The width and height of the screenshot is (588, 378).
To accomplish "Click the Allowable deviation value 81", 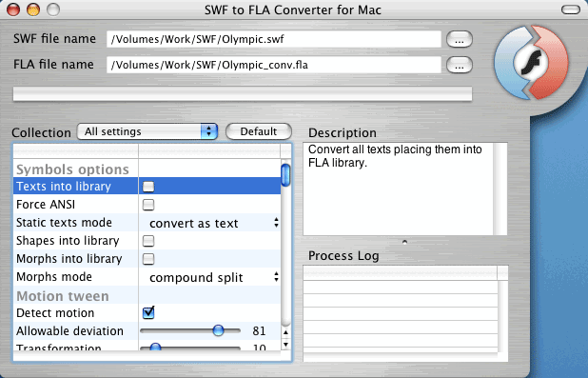I will pyautogui.click(x=259, y=330).
